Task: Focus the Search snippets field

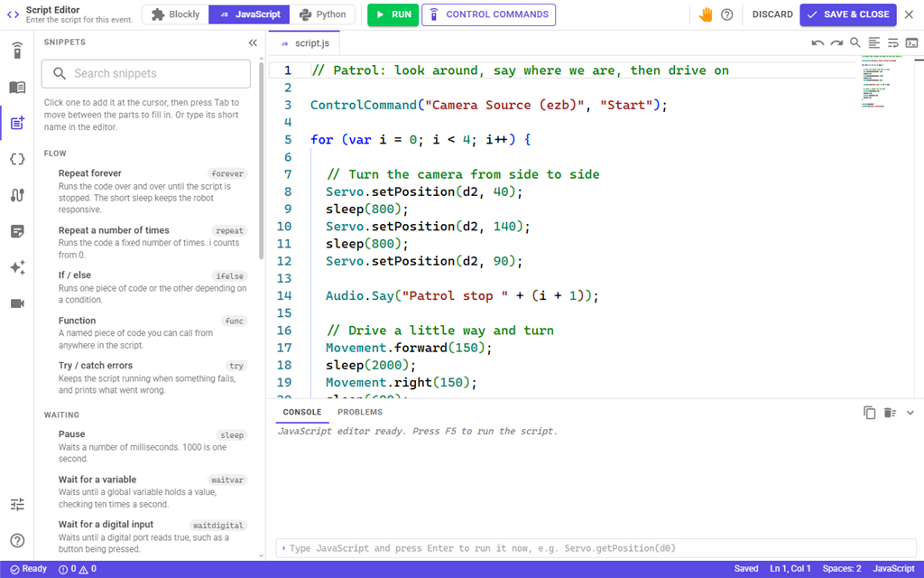Action: [146, 74]
